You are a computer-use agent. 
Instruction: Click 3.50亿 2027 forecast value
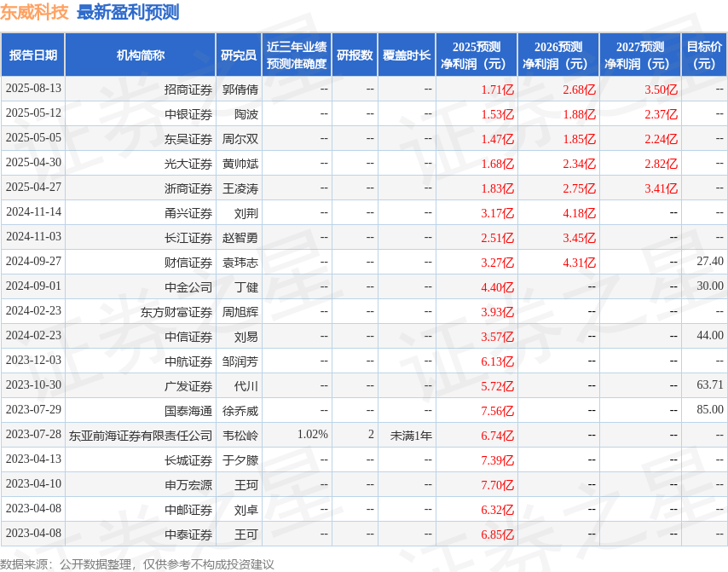[661, 90]
